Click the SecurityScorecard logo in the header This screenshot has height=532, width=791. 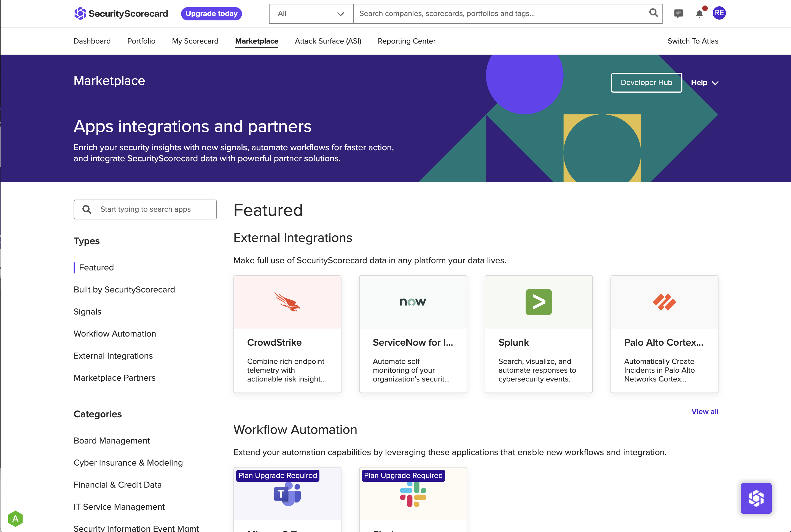click(x=120, y=14)
